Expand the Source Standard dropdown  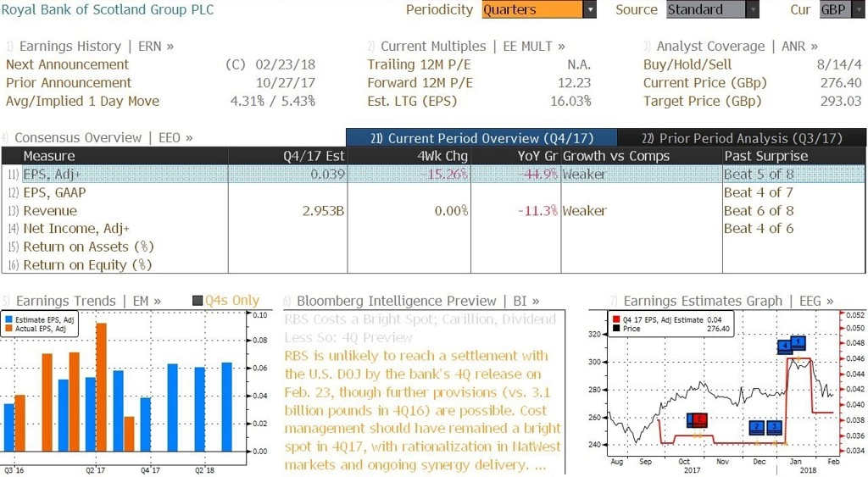click(753, 9)
